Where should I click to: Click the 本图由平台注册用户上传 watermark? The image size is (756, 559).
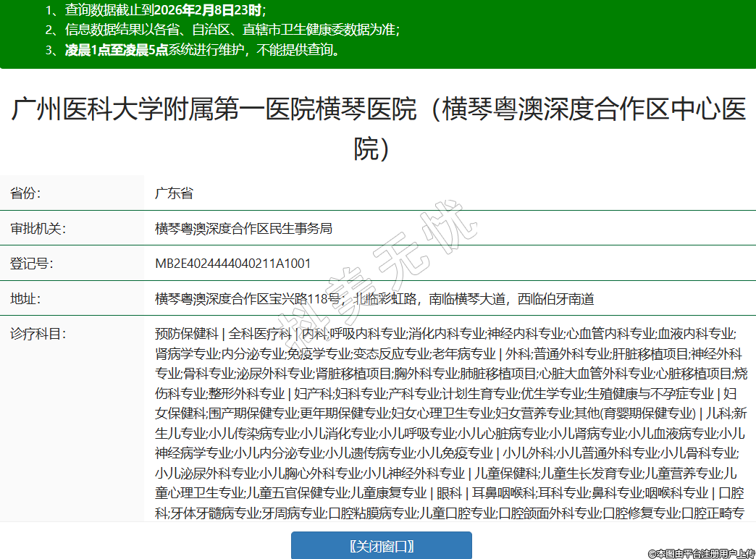[700, 553]
